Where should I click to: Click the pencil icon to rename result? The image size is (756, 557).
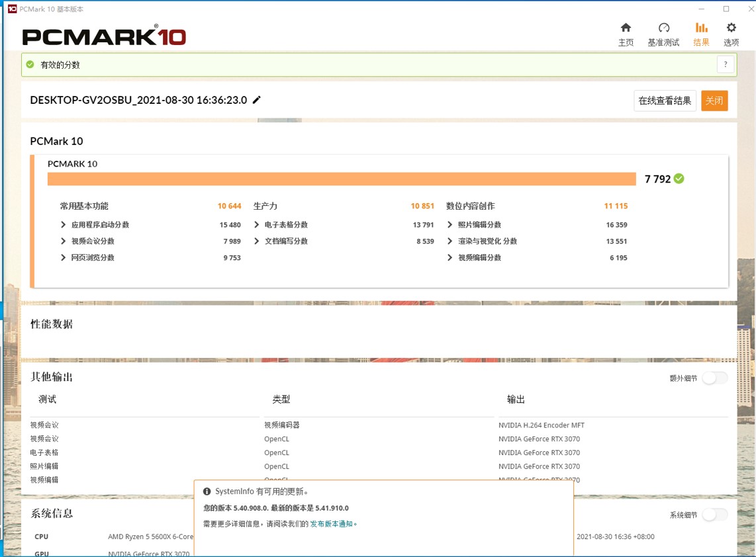(x=256, y=100)
